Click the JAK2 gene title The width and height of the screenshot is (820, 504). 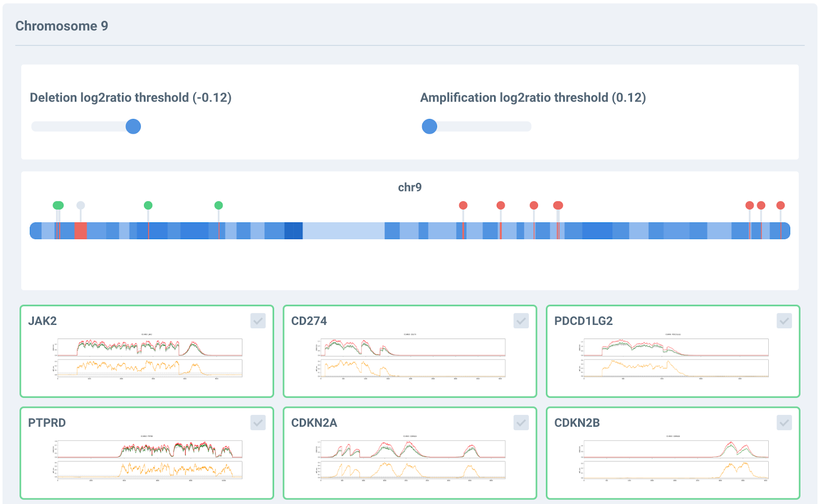(43, 321)
